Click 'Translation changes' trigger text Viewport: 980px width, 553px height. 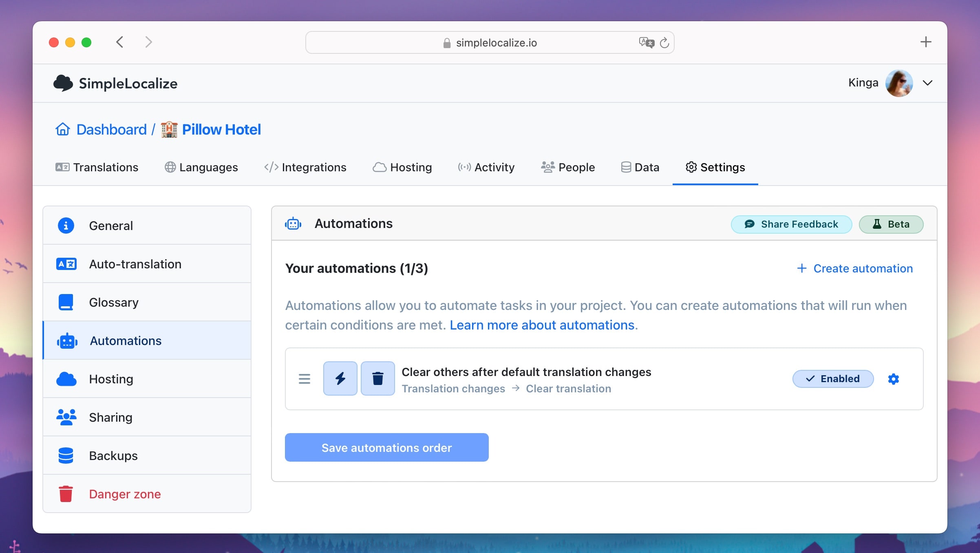click(x=453, y=389)
